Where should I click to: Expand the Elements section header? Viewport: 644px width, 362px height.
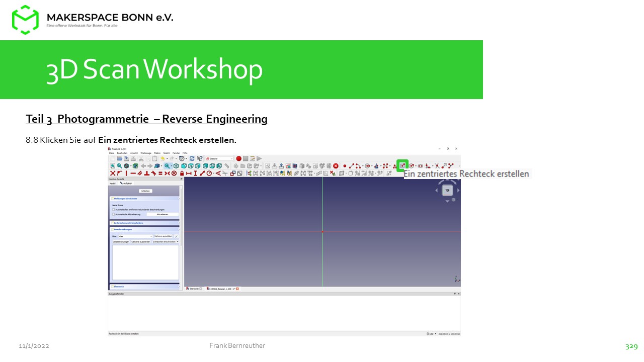click(x=144, y=287)
